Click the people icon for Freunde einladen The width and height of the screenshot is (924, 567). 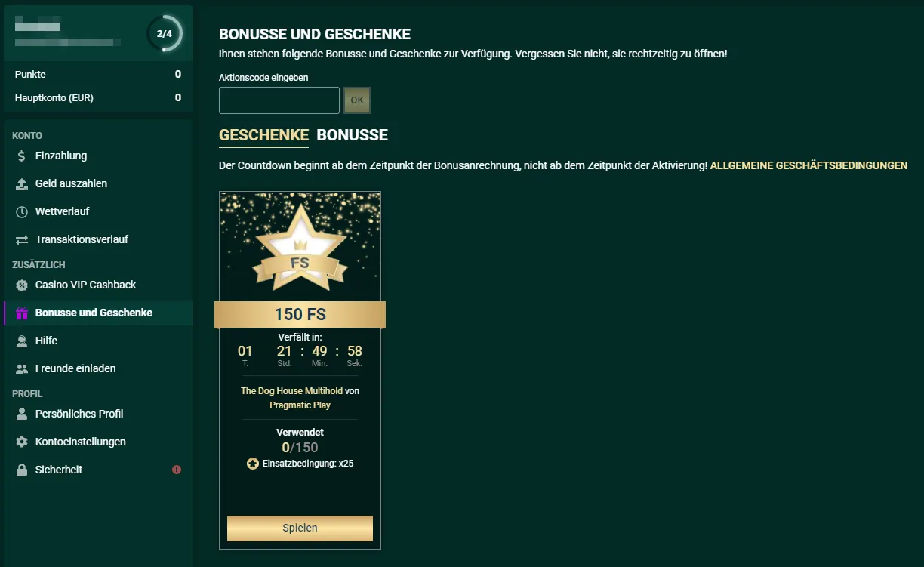[22, 368]
